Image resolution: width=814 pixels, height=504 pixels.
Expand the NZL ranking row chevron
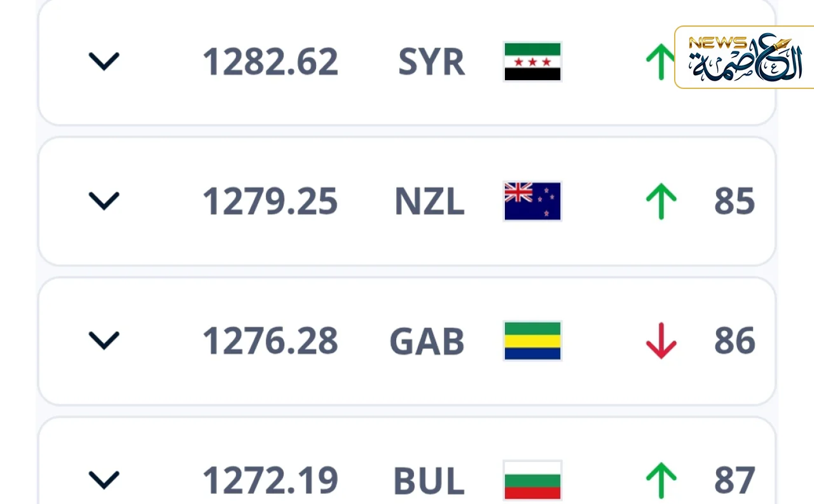[104, 201]
